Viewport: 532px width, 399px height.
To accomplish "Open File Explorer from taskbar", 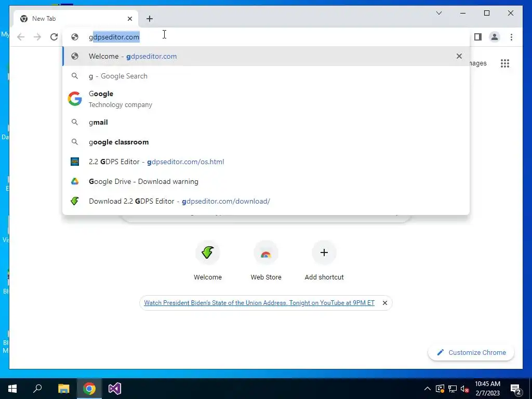I will pyautogui.click(x=63, y=389).
